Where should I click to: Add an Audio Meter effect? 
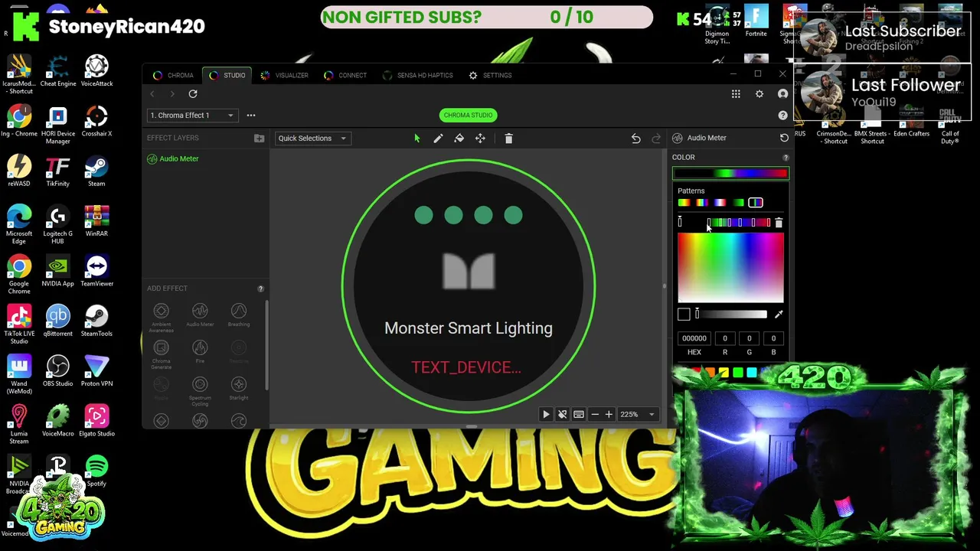click(x=200, y=315)
